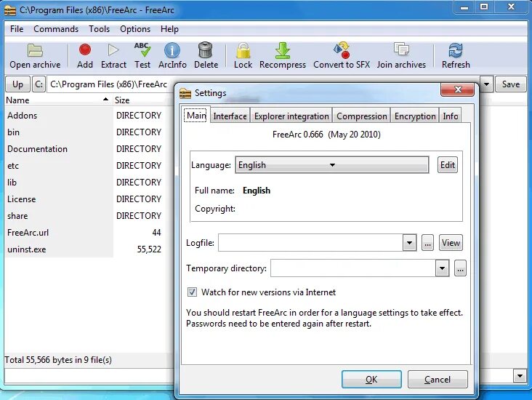The image size is (532, 400).
Task: Click the C: drive button
Action: (x=39, y=84)
